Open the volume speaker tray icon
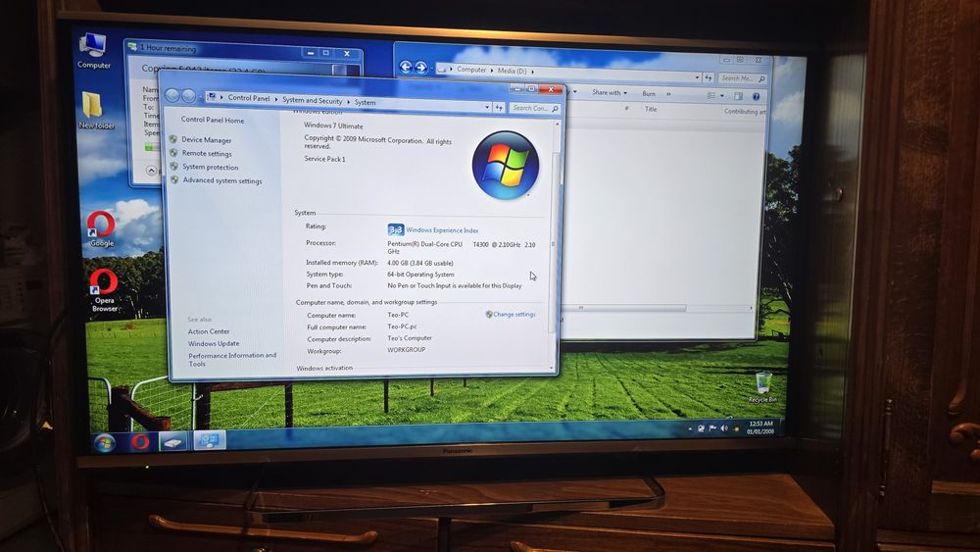 pos(724,428)
